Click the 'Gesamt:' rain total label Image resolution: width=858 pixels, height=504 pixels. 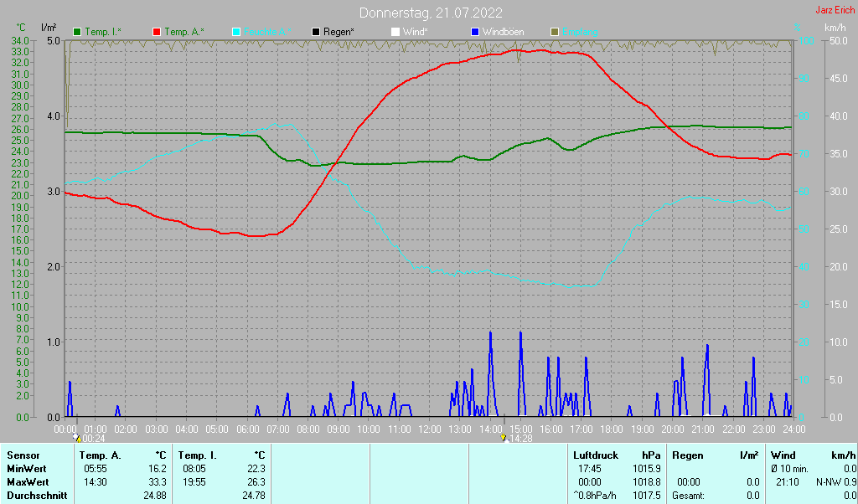[x=689, y=496]
